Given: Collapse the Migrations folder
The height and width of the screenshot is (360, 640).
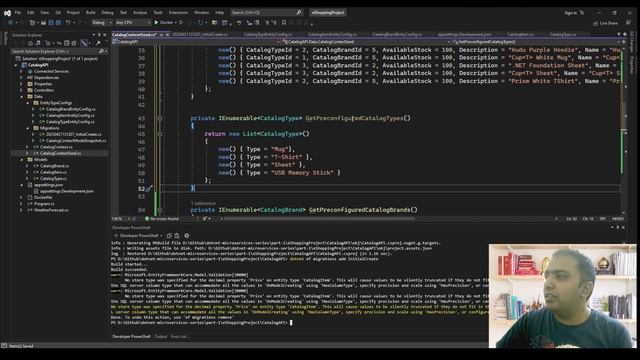Looking at the screenshot, I should pyautogui.click(x=28, y=128).
